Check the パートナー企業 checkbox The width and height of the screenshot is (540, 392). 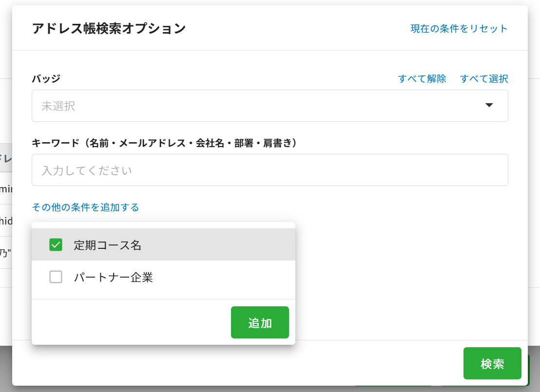click(x=56, y=277)
